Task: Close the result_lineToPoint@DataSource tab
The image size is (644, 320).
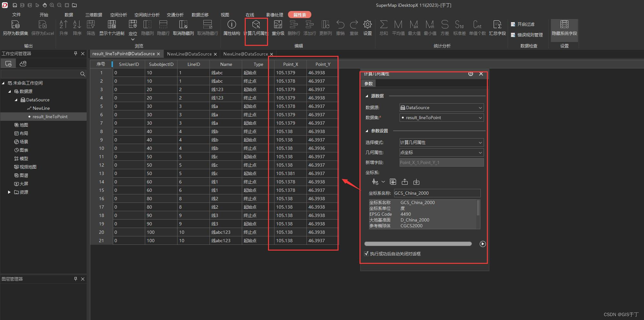Action: coord(158,54)
